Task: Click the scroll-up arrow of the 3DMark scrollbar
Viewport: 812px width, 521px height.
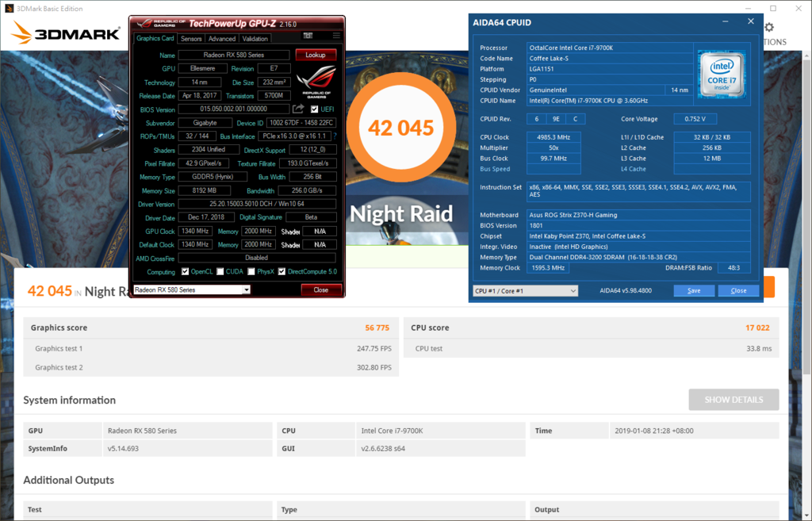Action: tap(806, 55)
